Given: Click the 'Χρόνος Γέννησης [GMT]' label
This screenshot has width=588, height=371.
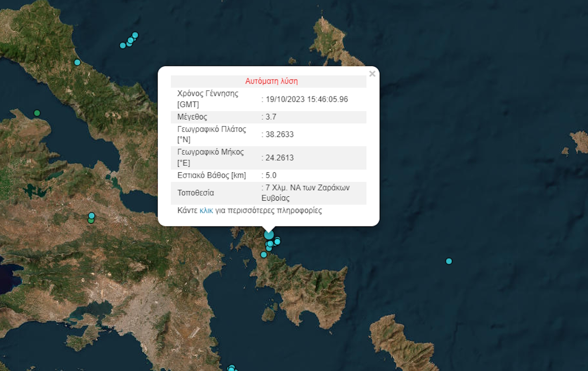Looking at the screenshot, I should (x=208, y=99).
